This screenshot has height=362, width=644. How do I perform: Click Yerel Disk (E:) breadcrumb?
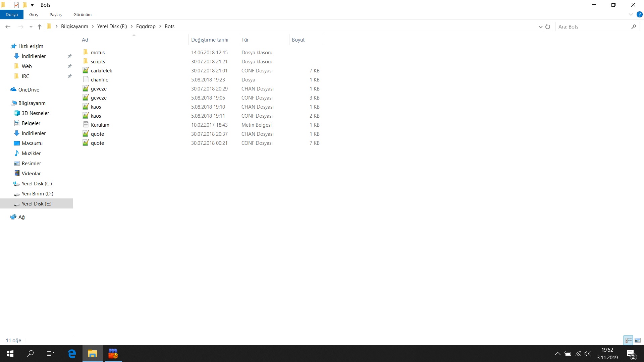(112, 26)
